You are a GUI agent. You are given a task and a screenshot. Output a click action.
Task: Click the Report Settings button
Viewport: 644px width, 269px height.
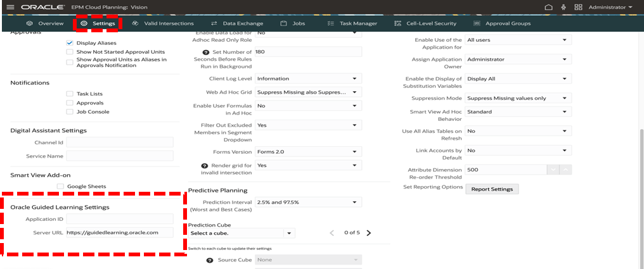click(x=493, y=189)
